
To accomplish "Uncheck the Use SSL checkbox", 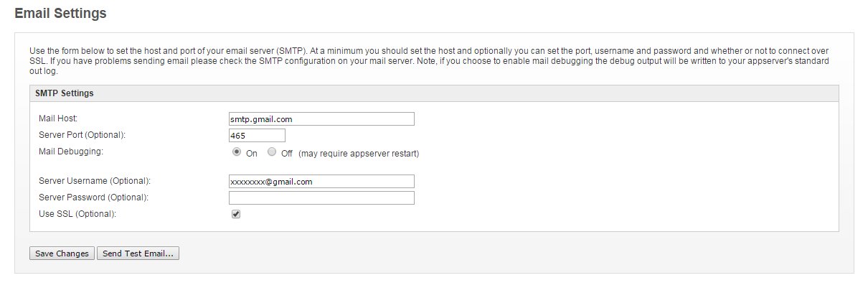I will click(x=236, y=214).
